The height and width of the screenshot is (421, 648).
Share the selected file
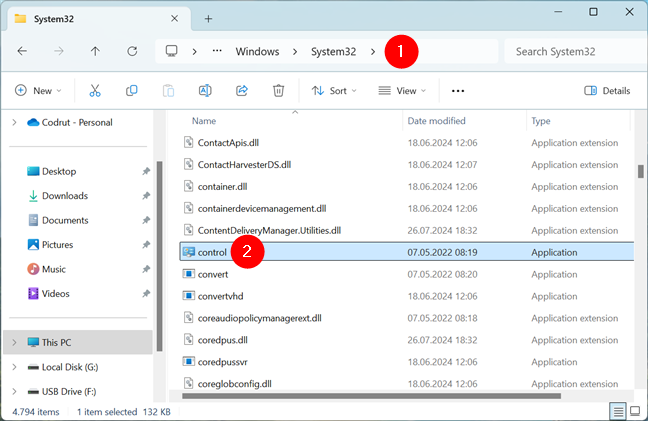coord(242,90)
